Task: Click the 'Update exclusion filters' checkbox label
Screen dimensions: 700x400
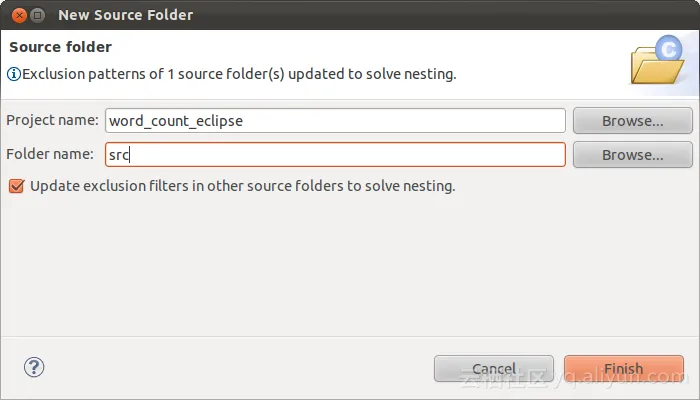Action: click(242, 186)
